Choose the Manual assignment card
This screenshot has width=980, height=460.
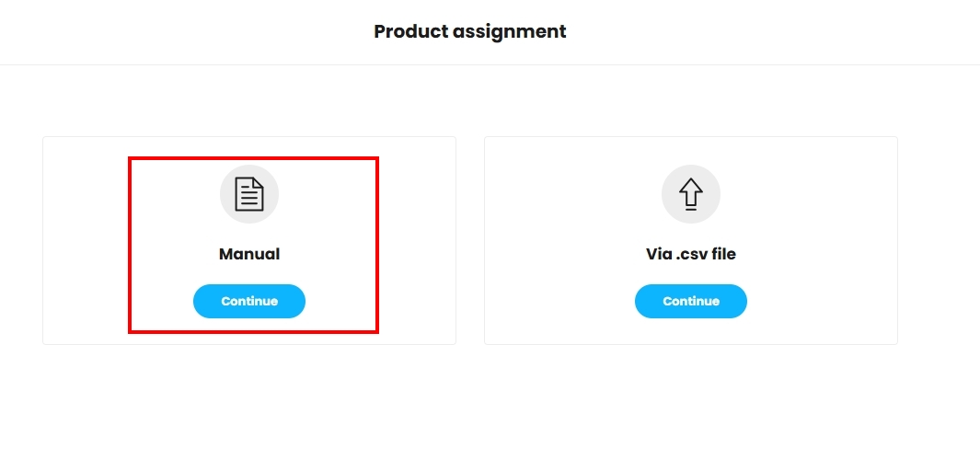(249, 241)
